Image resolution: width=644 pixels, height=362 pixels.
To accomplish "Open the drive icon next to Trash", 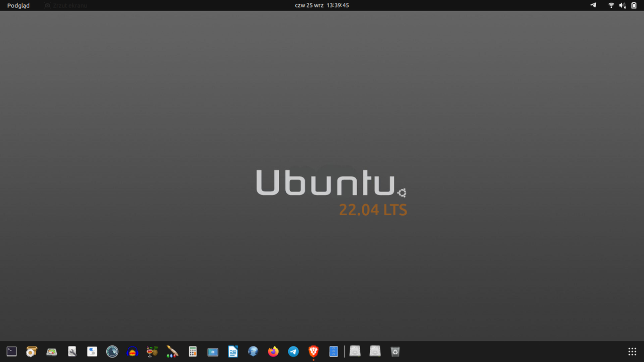I will click(375, 352).
